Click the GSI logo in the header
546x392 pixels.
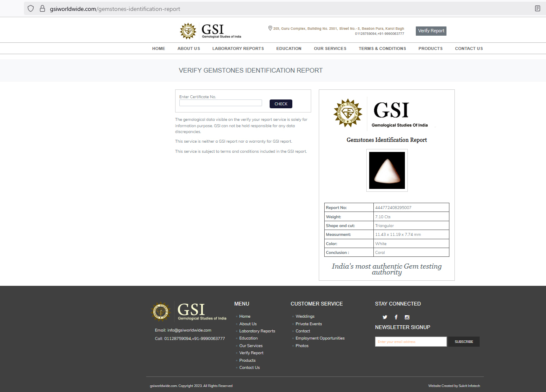210,31
